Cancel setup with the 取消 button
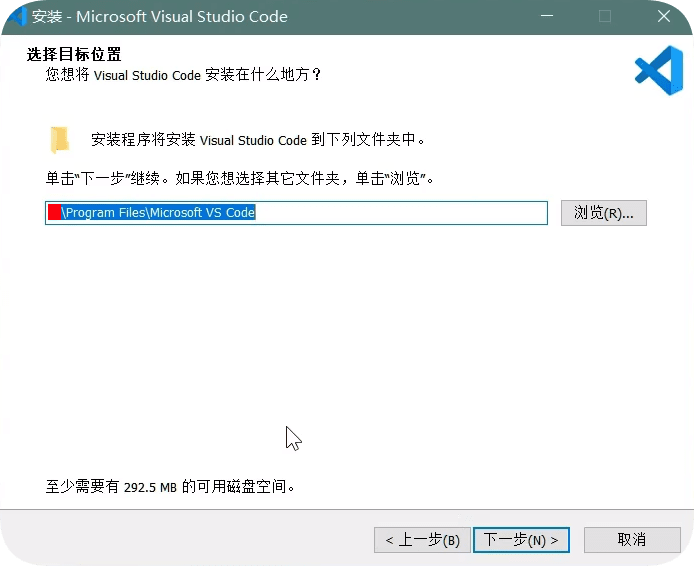Screen dimensions: 694x566 coord(631,540)
